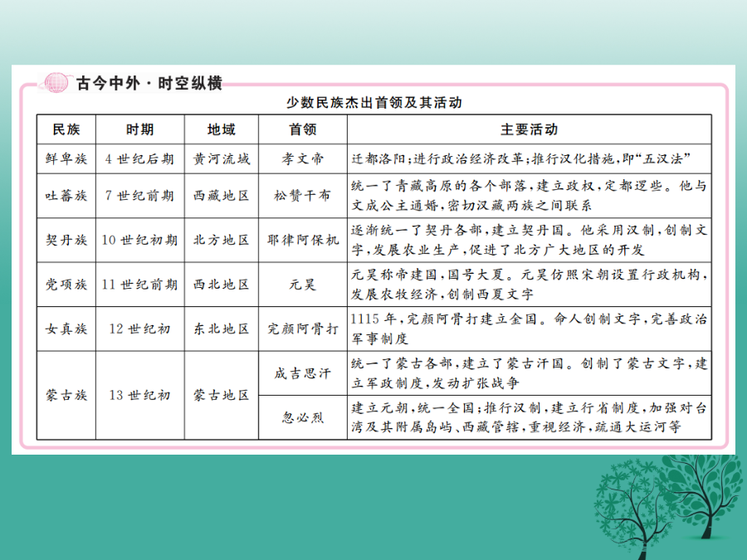The width and height of the screenshot is (747, 560).
Task: Select the 松赞干布 leader cell
Action: click(303, 196)
